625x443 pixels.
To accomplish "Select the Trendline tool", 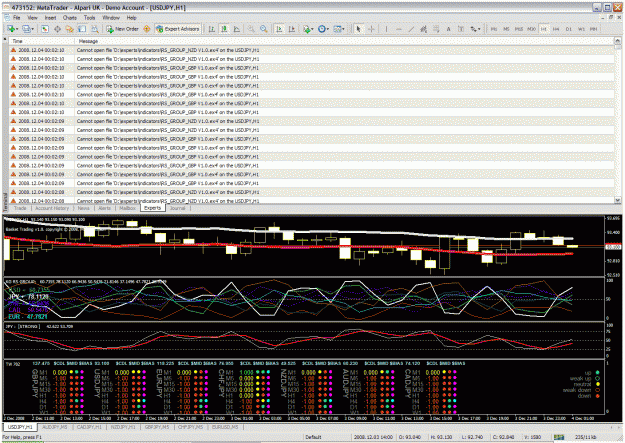I will click(411, 29).
